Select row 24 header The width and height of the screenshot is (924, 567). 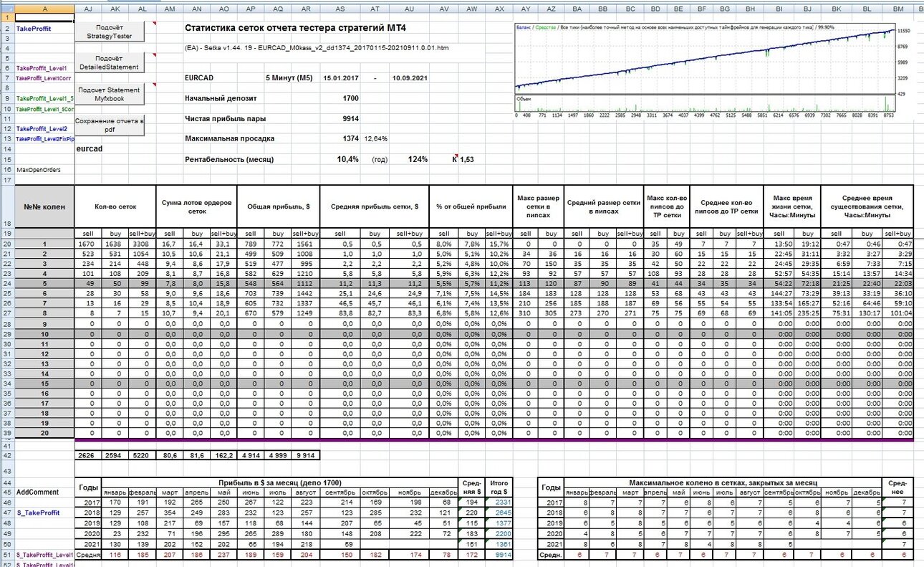tap(7, 282)
